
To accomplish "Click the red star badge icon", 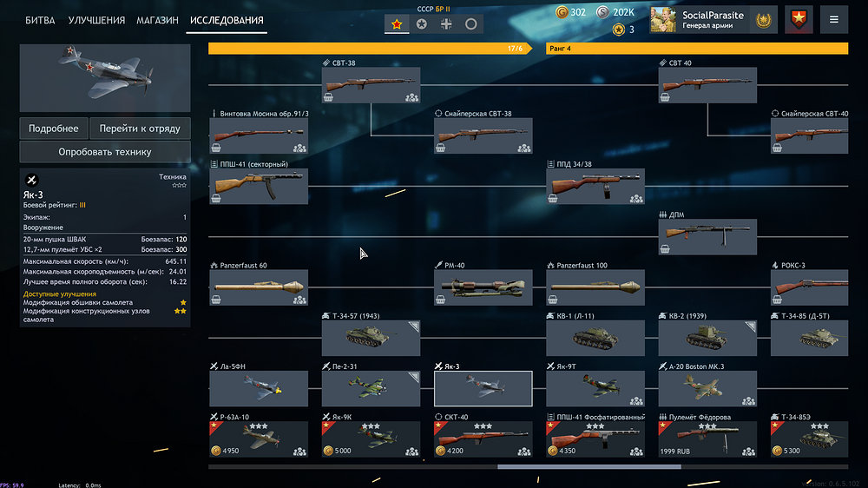I will [x=799, y=20].
